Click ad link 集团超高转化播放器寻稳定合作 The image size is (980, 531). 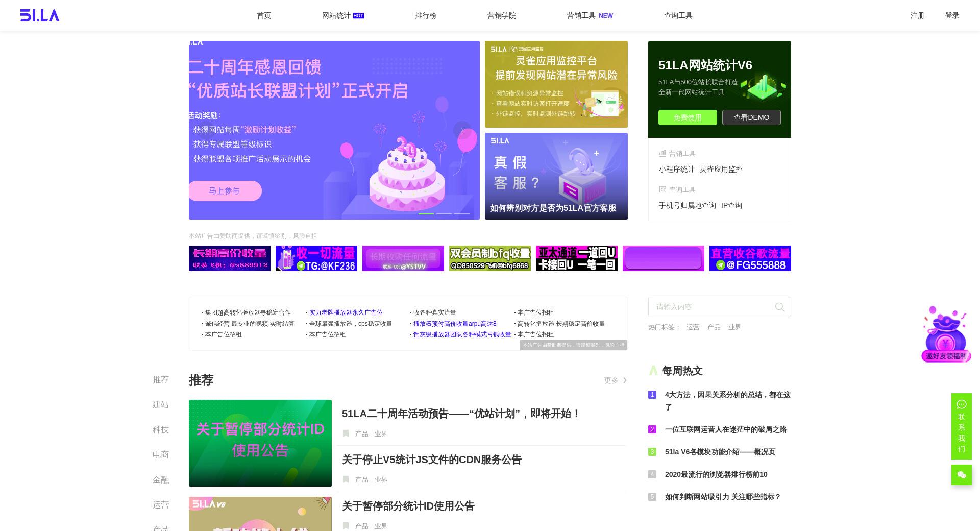tap(248, 312)
